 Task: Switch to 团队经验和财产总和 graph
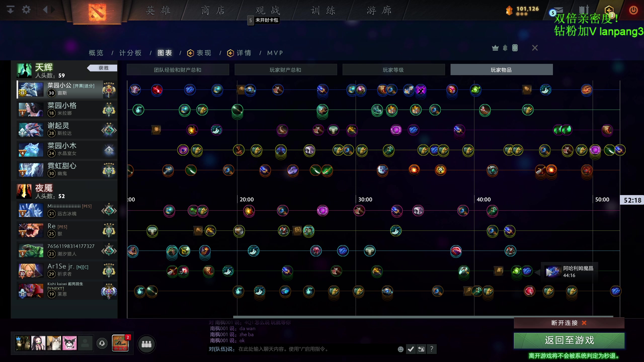click(x=178, y=70)
